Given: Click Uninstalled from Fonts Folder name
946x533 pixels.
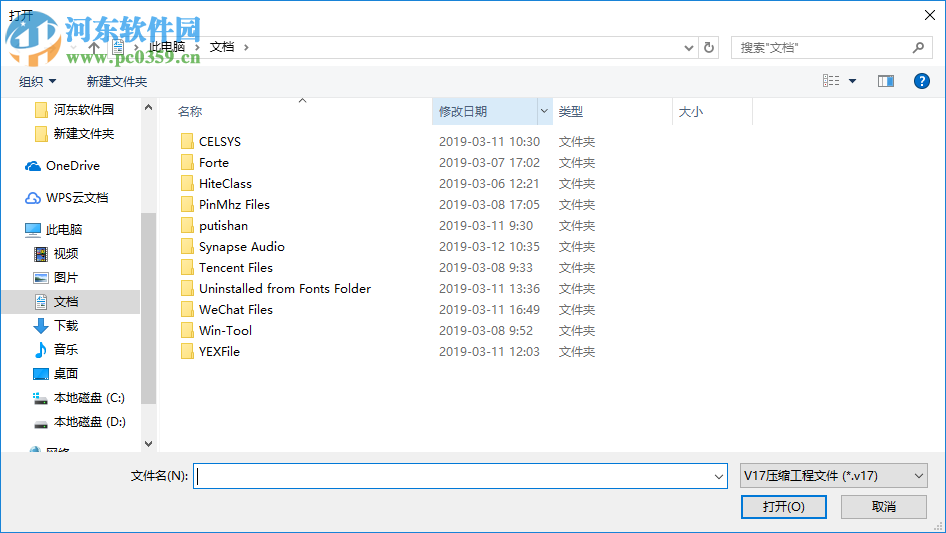Looking at the screenshot, I should click(285, 289).
